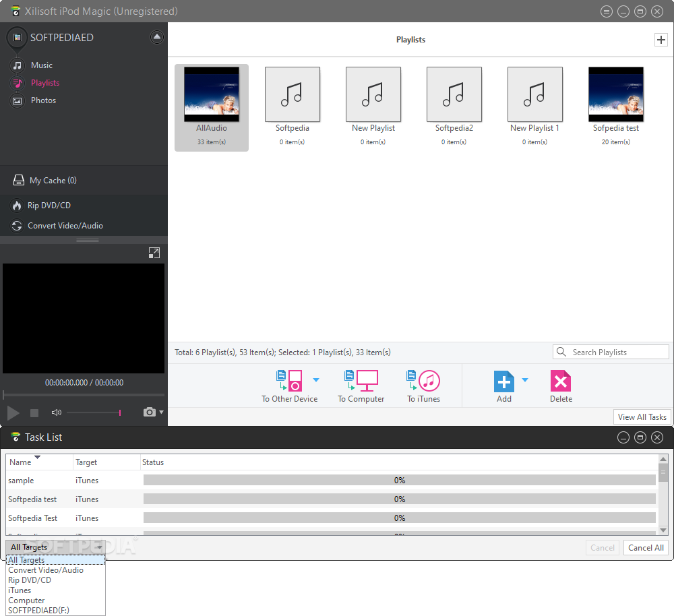The image size is (674, 616).
Task: Select the New Playlist 1 item
Action: click(x=534, y=106)
